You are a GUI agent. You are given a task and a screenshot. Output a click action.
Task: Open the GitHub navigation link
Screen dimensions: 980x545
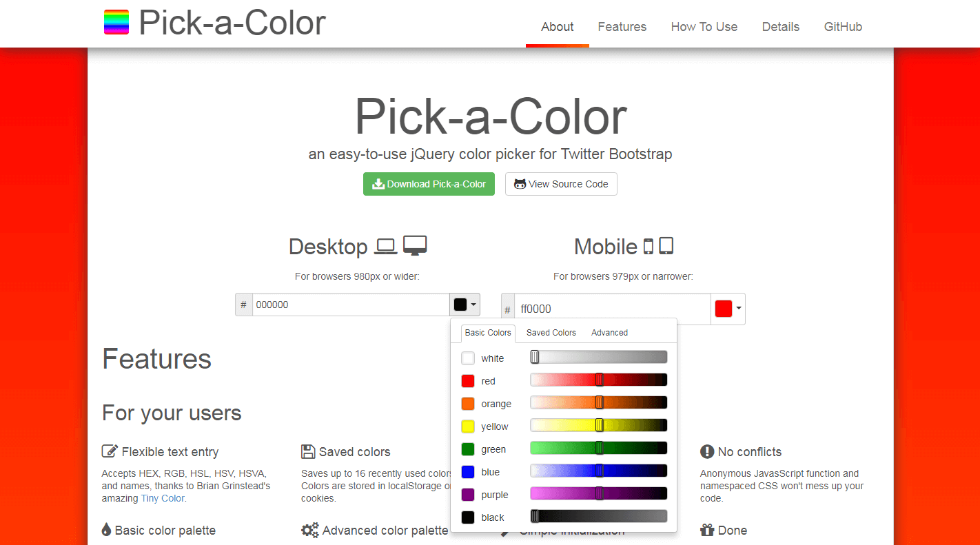coord(843,27)
